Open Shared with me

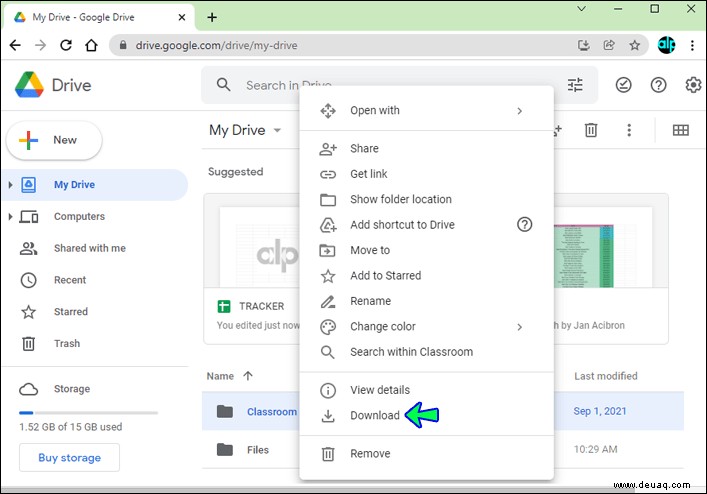coord(95,248)
